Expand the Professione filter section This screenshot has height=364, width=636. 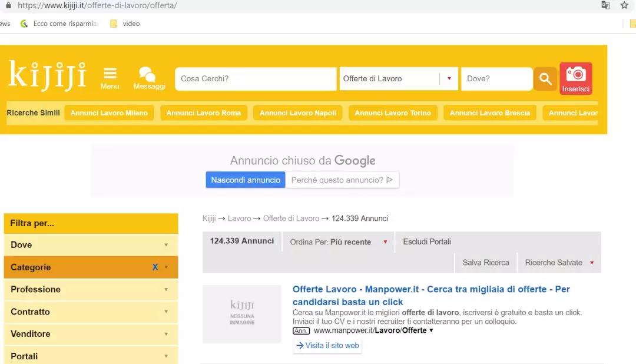(x=91, y=290)
